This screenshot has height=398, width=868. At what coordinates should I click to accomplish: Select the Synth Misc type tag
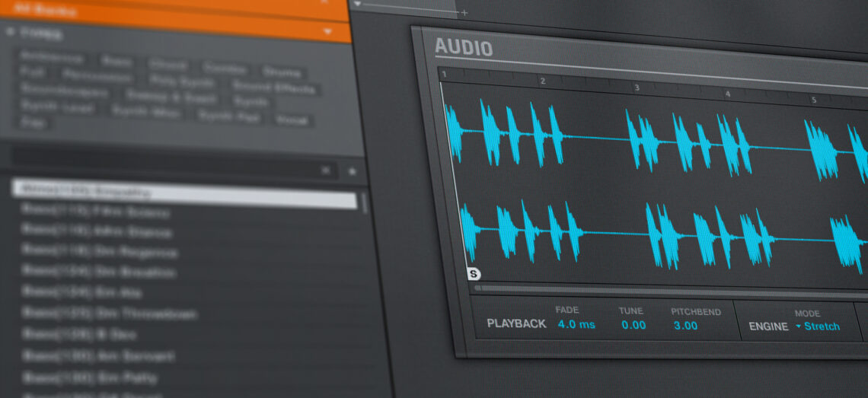[145, 111]
